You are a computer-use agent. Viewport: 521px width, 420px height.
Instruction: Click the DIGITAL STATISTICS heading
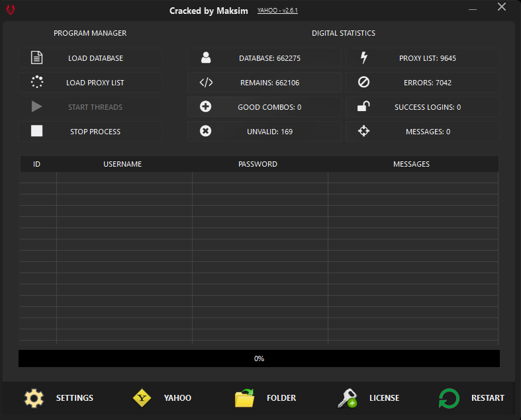coord(344,33)
